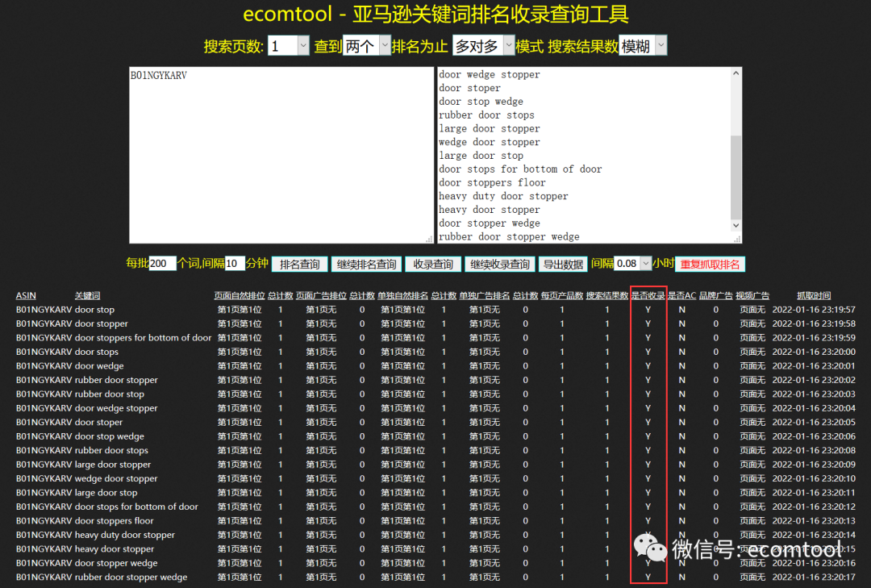Click the red 重复抓取排名 button
Screen dimensions: 871x588
pos(710,265)
